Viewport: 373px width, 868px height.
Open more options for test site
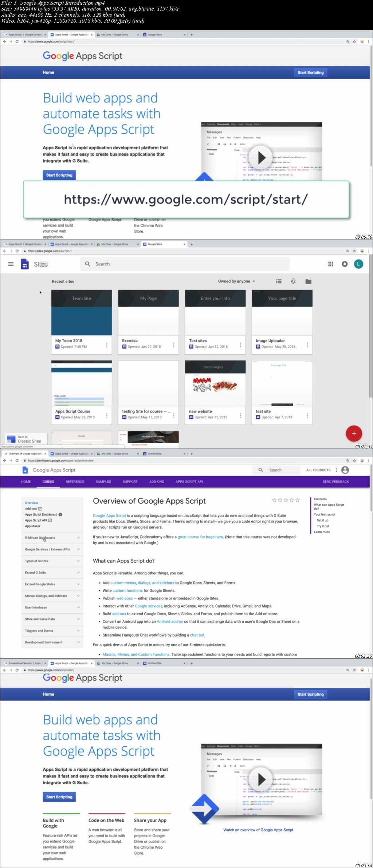click(x=307, y=415)
